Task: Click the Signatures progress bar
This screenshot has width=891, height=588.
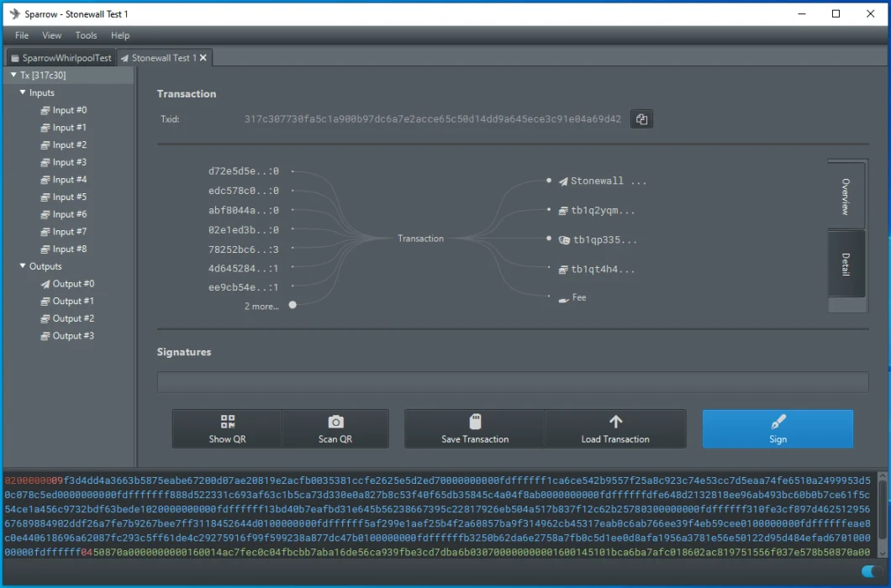Action: click(512, 382)
